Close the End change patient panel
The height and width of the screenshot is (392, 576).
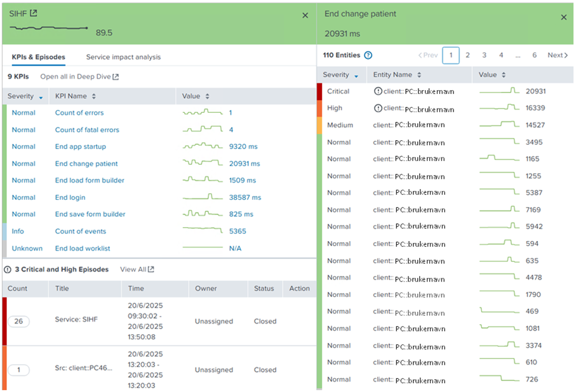[563, 17]
